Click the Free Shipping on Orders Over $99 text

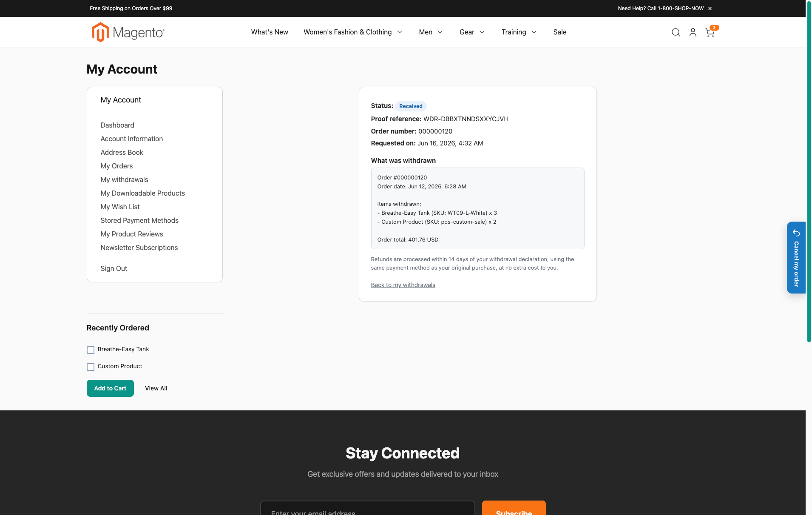pos(131,9)
